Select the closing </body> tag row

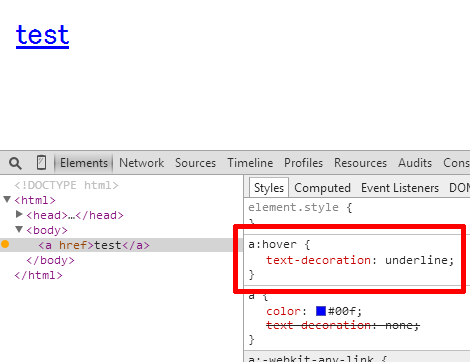coord(50,260)
